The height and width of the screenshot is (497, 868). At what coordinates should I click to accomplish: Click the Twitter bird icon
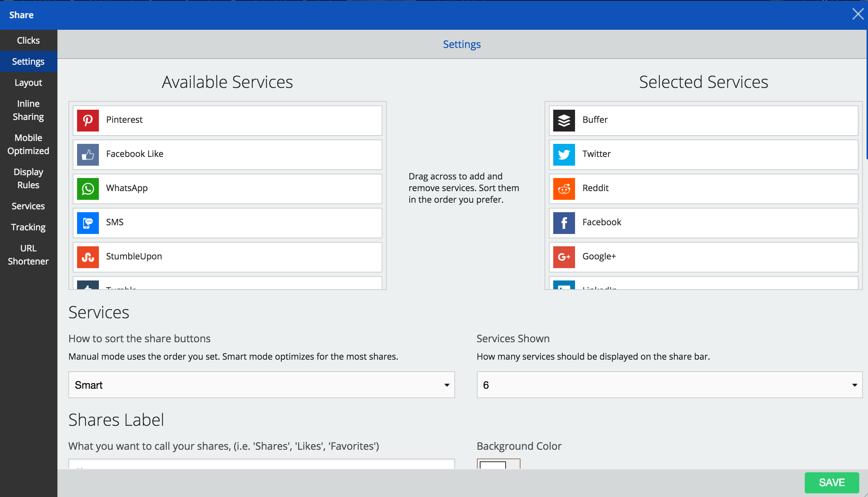point(564,154)
